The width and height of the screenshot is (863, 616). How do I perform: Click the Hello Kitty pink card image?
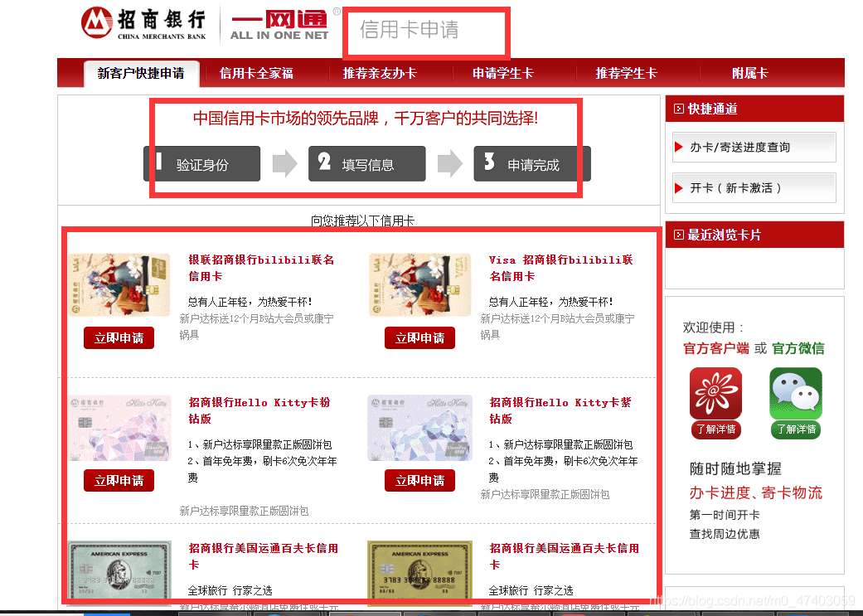119,428
